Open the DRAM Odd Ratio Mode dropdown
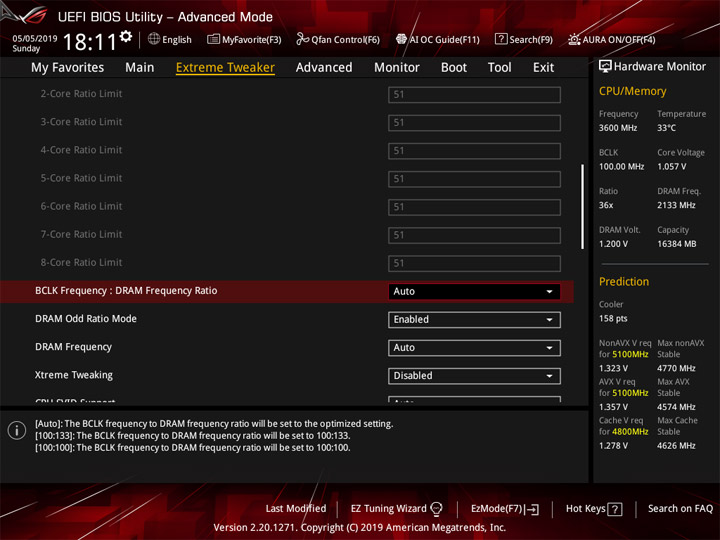The image size is (720, 540). coord(474,320)
